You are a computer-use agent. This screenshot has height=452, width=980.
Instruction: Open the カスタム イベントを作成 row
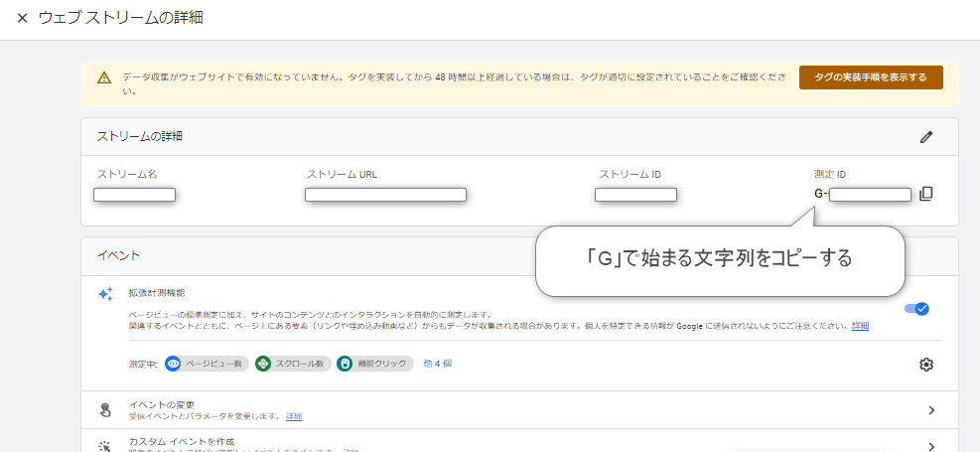(519, 441)
